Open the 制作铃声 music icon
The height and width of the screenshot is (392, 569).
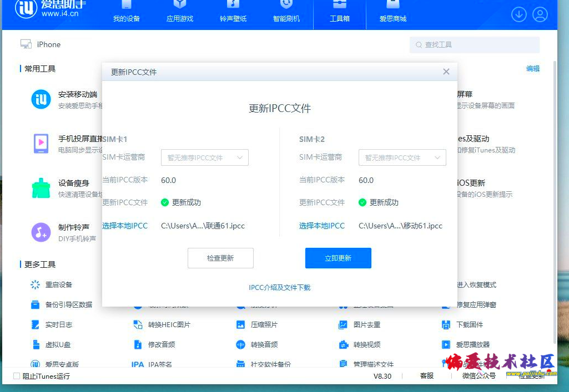(41, 232)
